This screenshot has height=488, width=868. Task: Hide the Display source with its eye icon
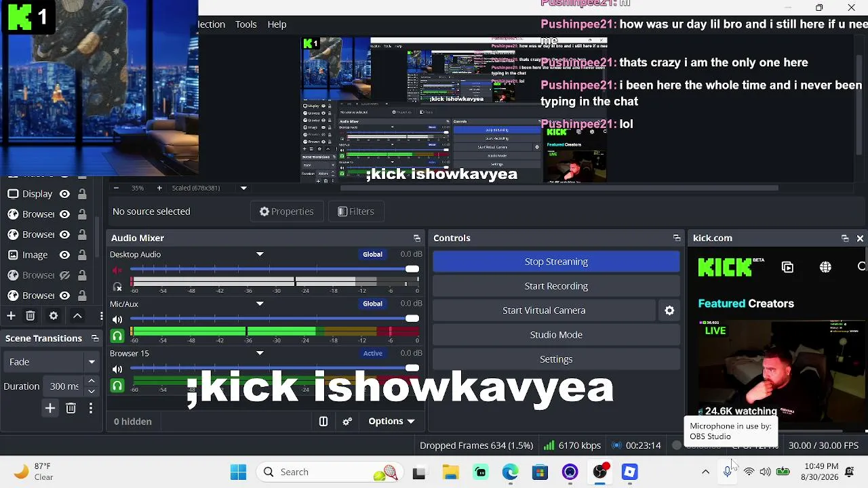(64, 194)
